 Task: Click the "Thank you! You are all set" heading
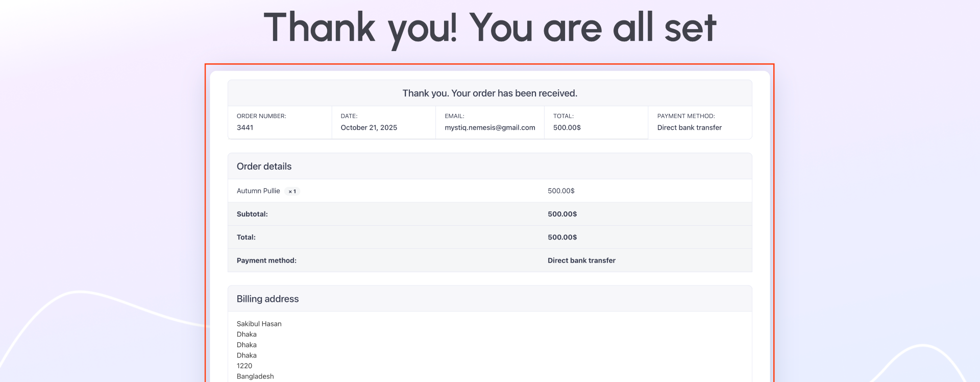point(489,28)
